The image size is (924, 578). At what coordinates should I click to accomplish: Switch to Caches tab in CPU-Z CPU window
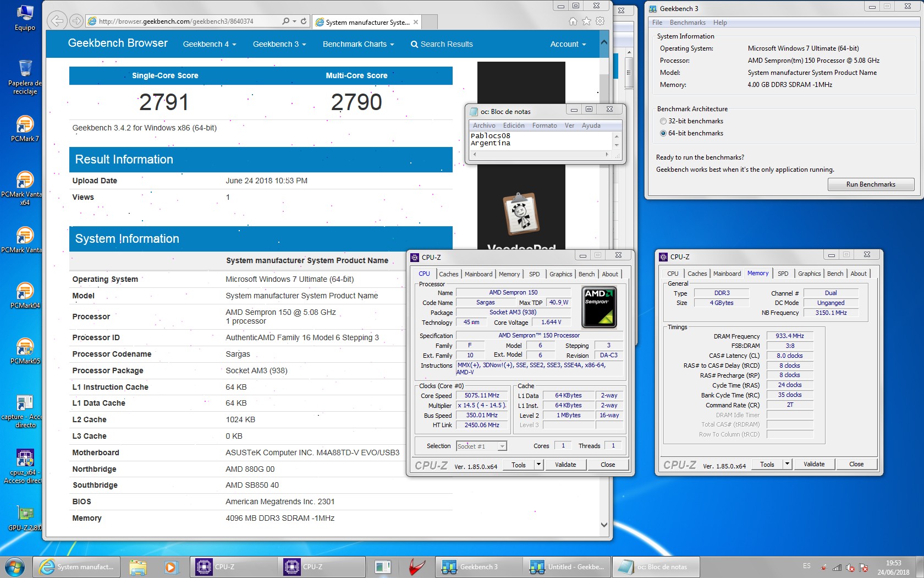click(448, 274)
